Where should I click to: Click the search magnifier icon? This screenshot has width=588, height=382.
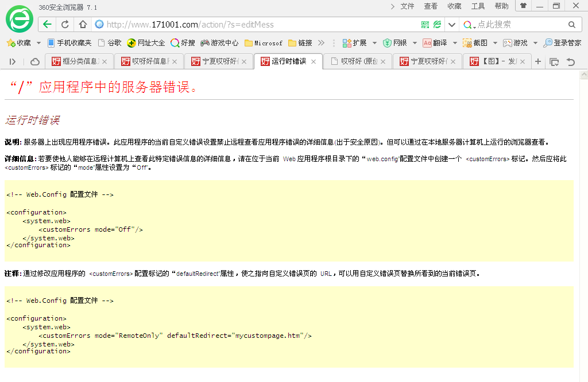(x=571, y=25)
